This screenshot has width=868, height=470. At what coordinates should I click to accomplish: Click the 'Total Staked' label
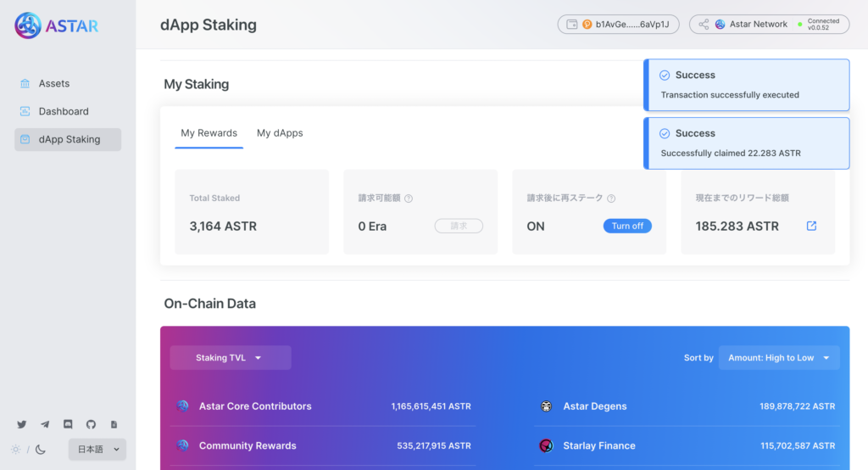pyautogui.click(x=214, y=198)
